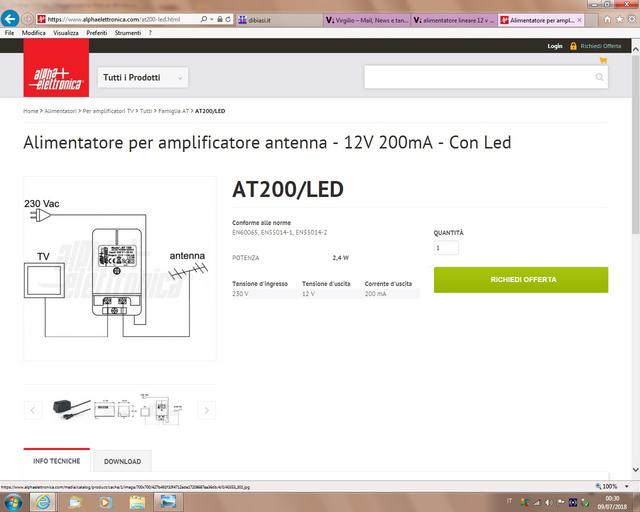The height and width of the screenshot is (512, 640).
Task: Open the browser Home icon
Action: point(607,19)
